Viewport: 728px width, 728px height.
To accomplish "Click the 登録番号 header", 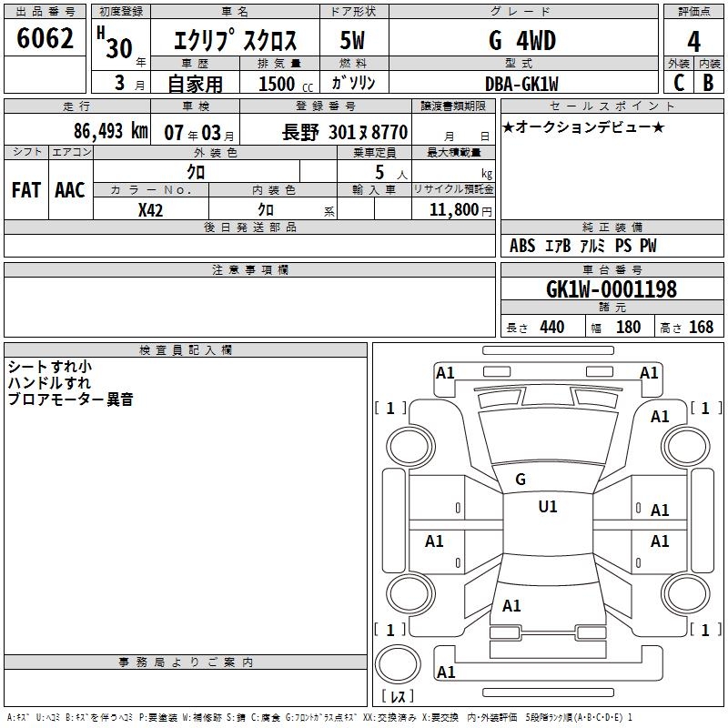I will [326, 106].
